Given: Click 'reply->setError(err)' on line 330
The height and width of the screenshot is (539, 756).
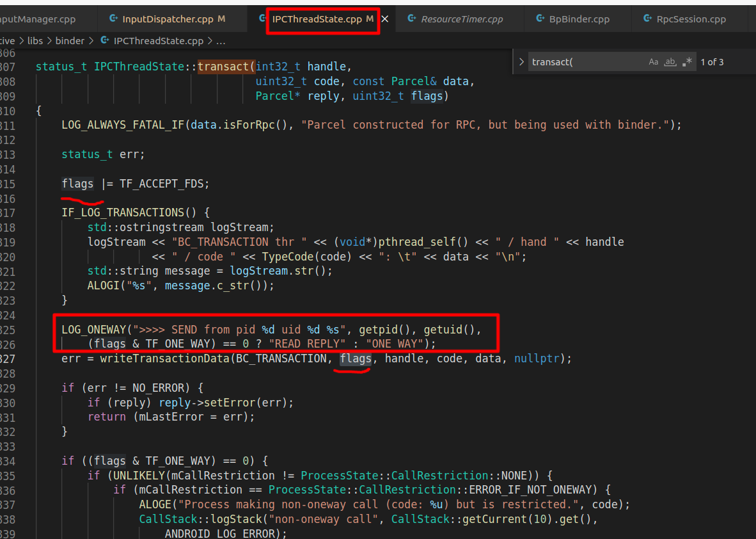Looking at the screenshot, I should click(223, 403).
